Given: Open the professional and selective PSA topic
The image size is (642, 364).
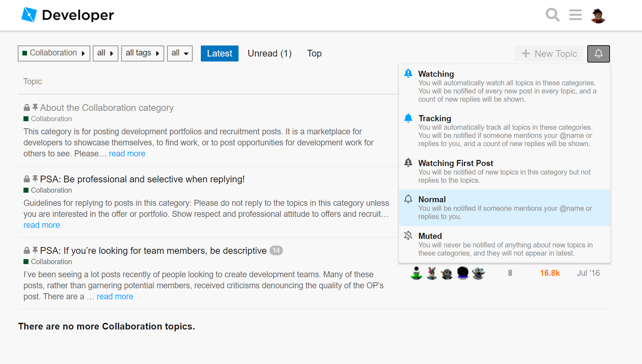Looking at the screenshot, I should [142, 179].
